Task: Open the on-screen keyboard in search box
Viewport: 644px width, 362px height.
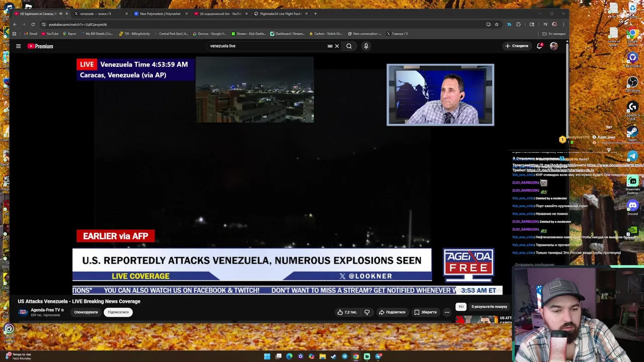Action: click(330, 46)
